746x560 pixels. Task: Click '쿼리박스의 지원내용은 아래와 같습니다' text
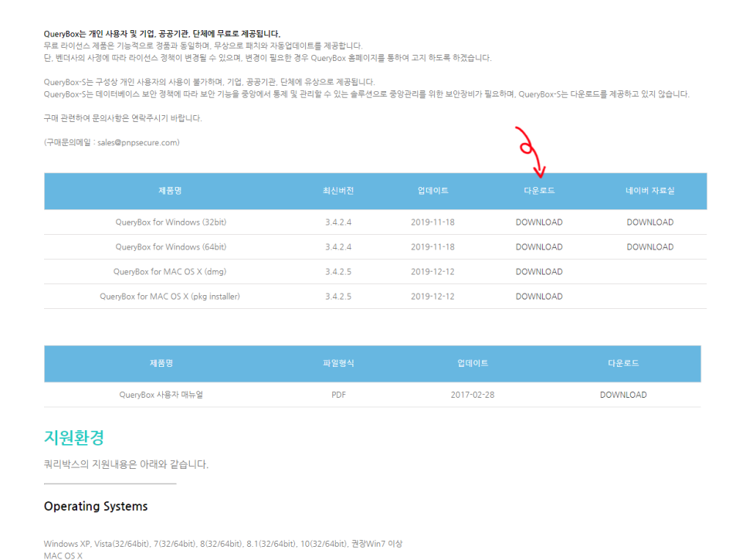126,464
